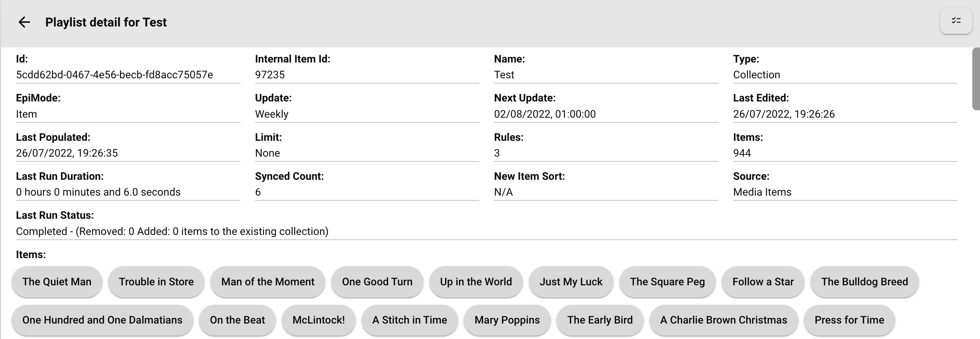
Task: Click Internal Item Id value 97235
Action: tap(270, 75)
